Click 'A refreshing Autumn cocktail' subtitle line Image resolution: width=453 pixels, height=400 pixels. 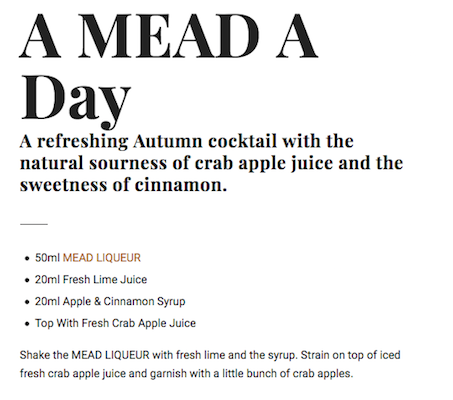(186, 141)
